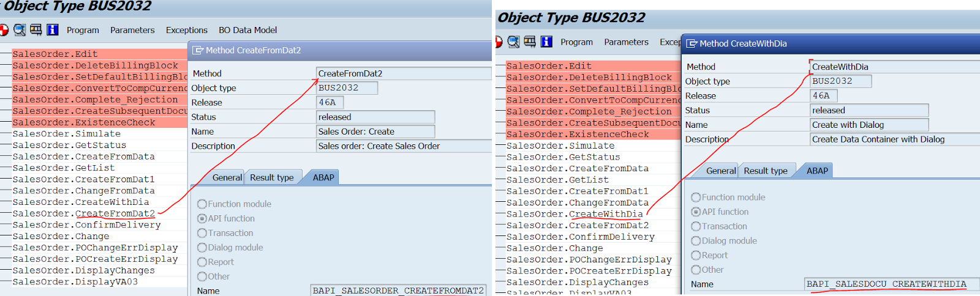Select Other radio in CreateWithDia dialog
This screenshot has height=296, width=980.
coord(696,270)
